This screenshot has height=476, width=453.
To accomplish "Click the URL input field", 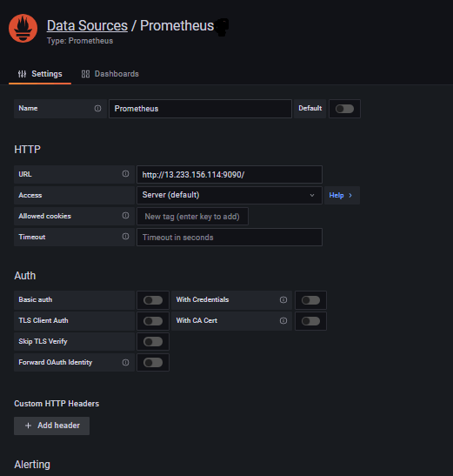I will tap(230, 174).
